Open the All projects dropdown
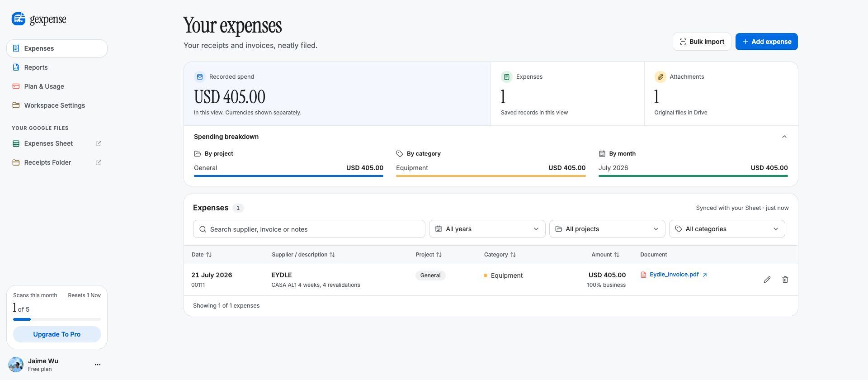 click(x=607, y=229)
